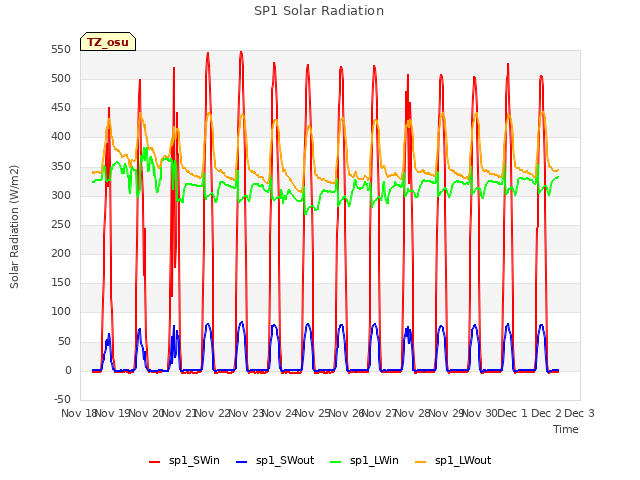Click the 300 y-axis tick value
This screenshot has width=640, height=480.
pos(61,196)
